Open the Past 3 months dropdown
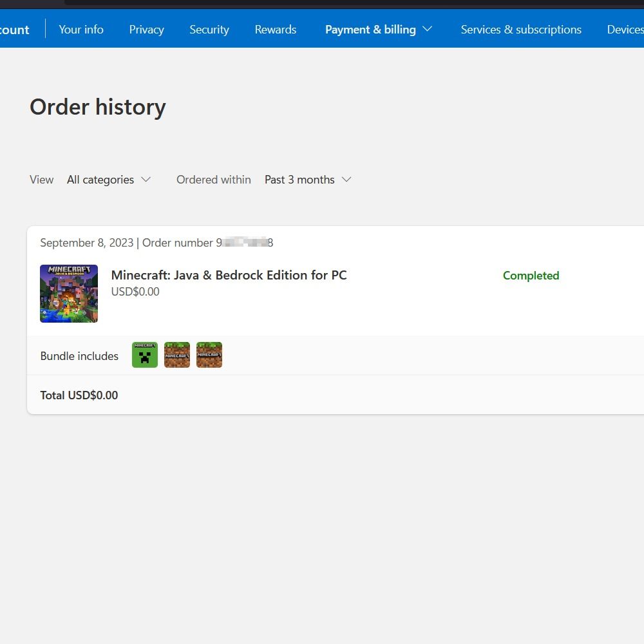 308,180
